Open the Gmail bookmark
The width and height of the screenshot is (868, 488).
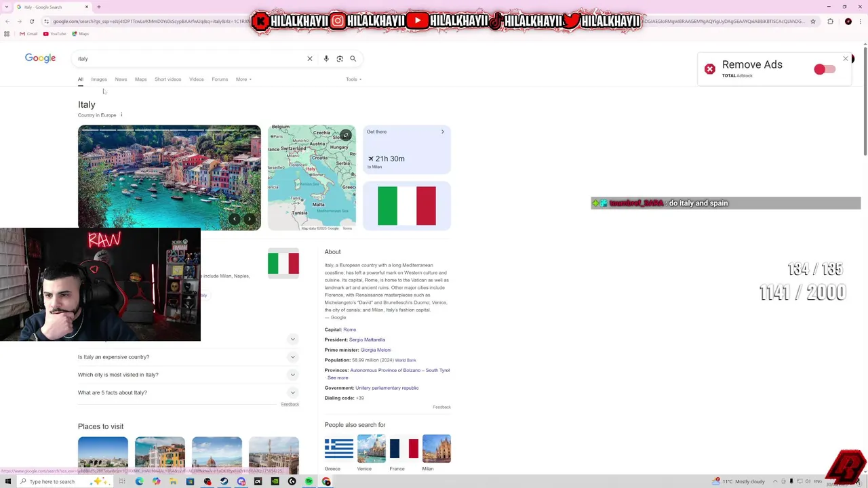[x=28, y=34]
